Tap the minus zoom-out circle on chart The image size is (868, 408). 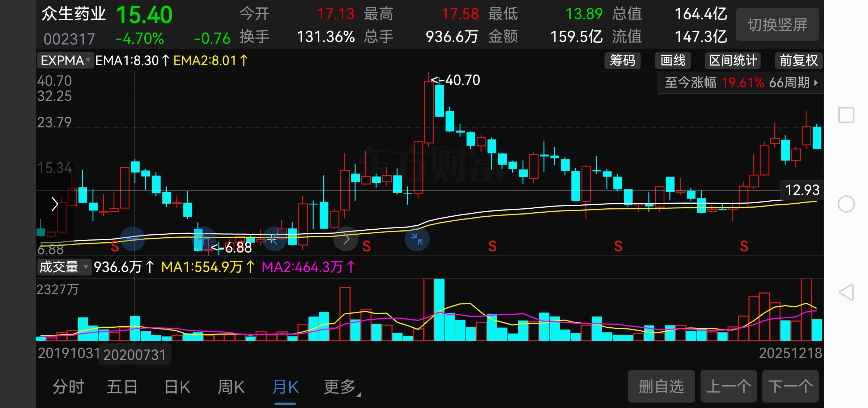pyautogui.click(x=132, y=239)
